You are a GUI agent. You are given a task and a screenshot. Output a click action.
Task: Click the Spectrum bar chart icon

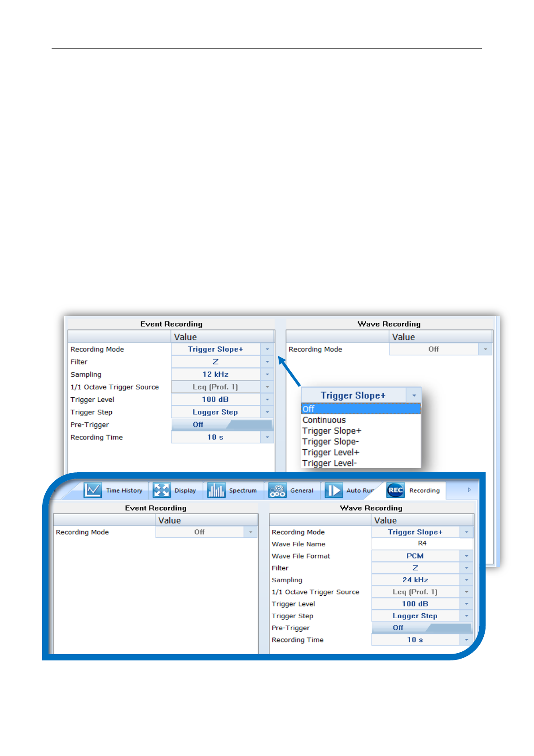[x=216, y=490]
